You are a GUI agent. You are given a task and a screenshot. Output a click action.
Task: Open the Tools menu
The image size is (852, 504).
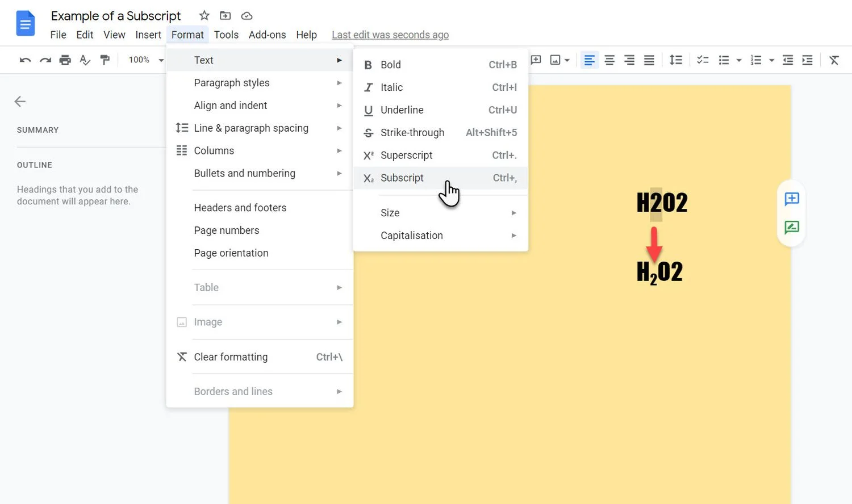pos(226,35)
